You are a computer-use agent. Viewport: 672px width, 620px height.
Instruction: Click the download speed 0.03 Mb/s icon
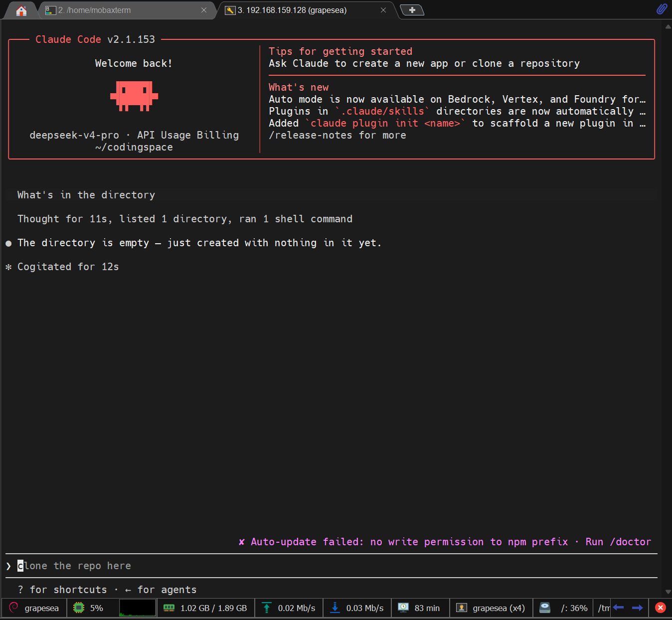(x=335, y=608)
